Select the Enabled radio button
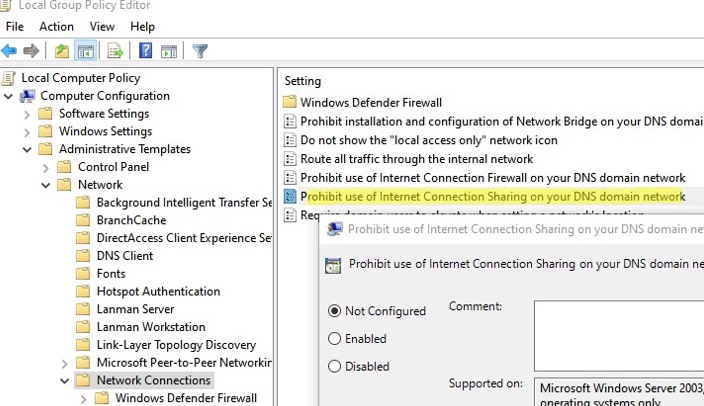This screenshot has height=406, width=704. coord(335,339)
